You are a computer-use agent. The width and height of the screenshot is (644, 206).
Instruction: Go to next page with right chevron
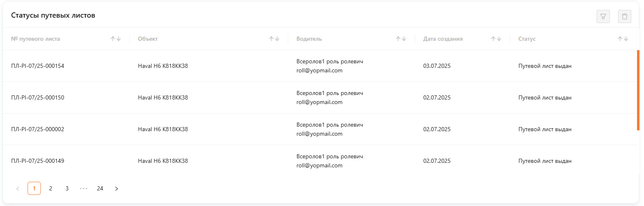tap(117, 188)
